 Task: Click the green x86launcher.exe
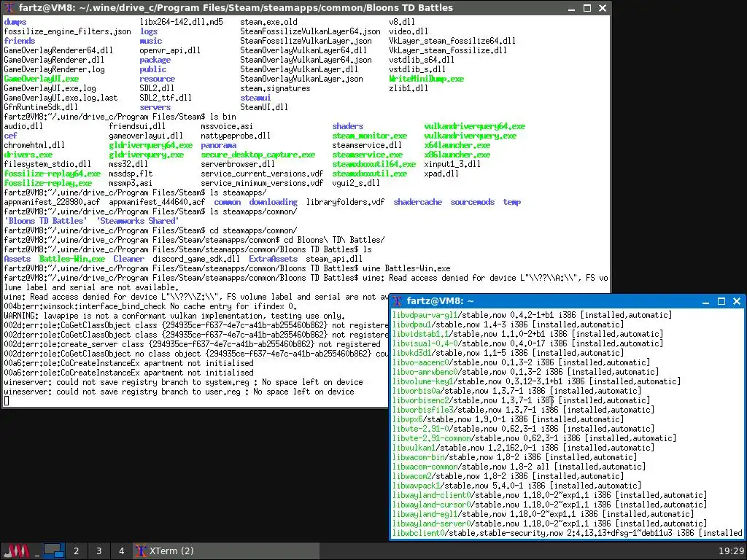(457, 155)
